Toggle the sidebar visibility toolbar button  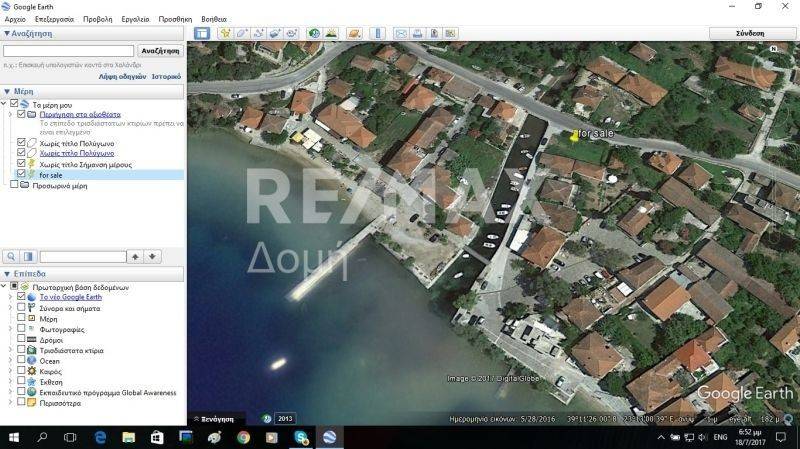pos(202,33)
